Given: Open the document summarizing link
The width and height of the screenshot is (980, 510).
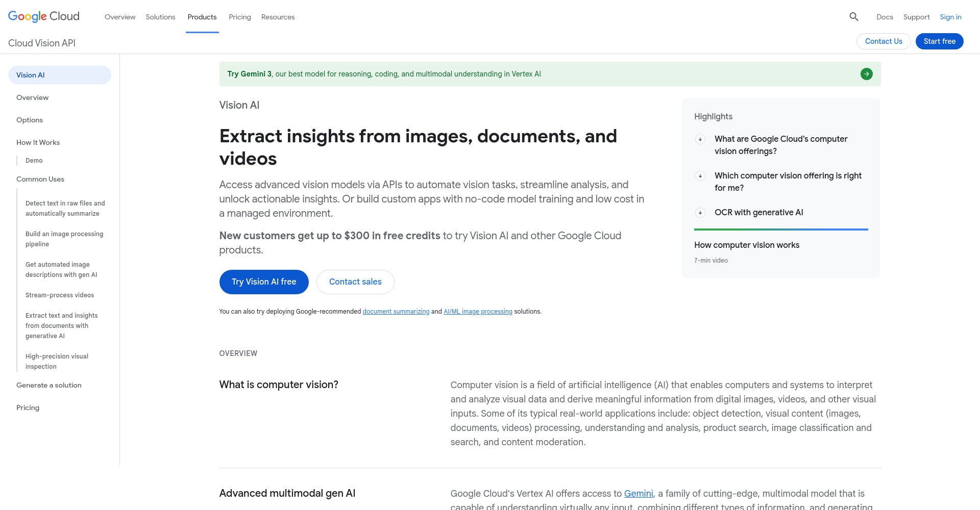Looking at the screenshot, I should 396,312.
